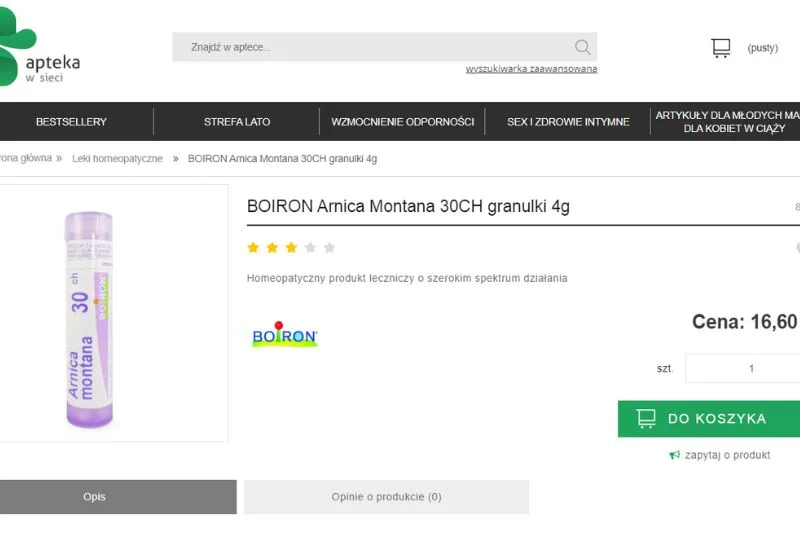This screenshot has height=533, width=800.
Task: Select the fifth star rating
Action: click(329, 247)
